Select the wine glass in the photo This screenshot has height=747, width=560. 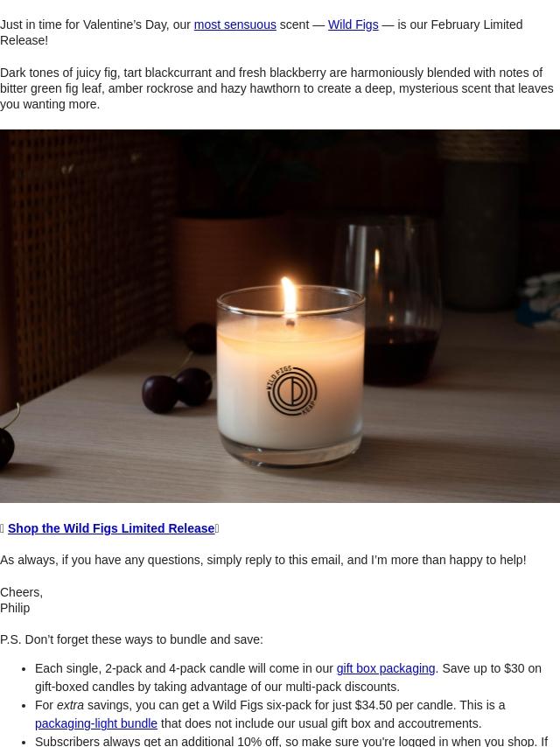[386, 300]
